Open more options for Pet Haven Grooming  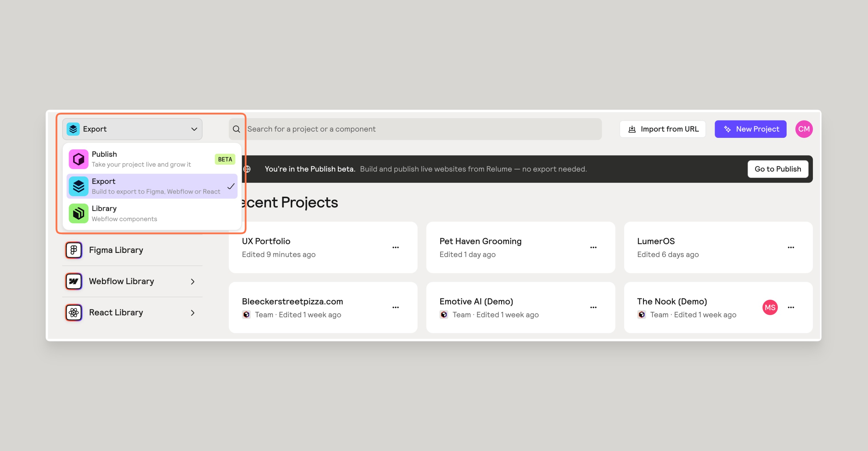[x=593, y=247]
